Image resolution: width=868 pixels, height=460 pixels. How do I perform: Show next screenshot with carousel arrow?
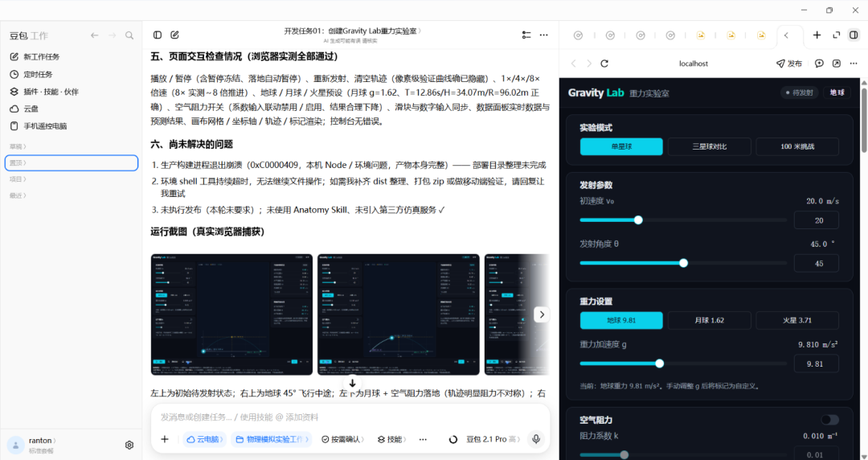point(542,314)
